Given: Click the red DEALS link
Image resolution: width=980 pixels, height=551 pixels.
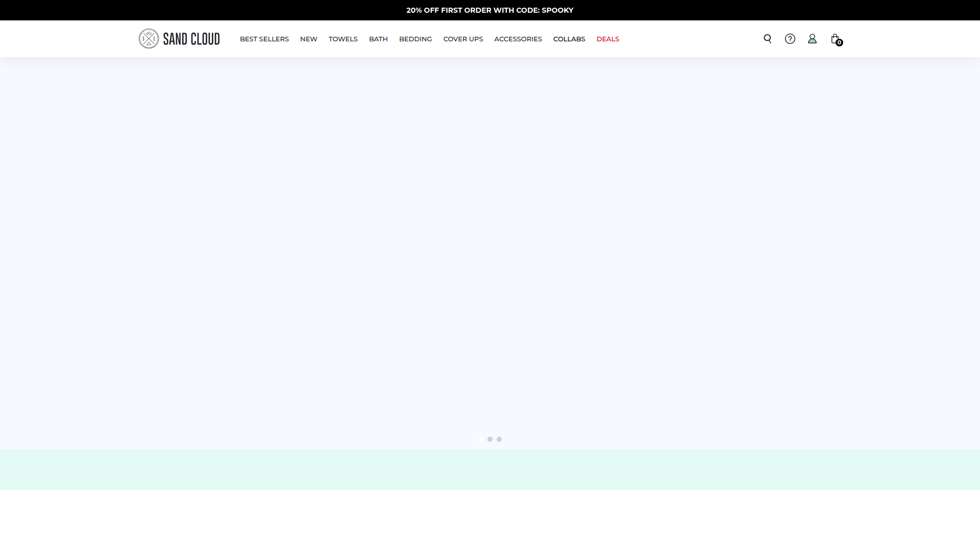Looking at the screenshot, I should tap(607, 39).
